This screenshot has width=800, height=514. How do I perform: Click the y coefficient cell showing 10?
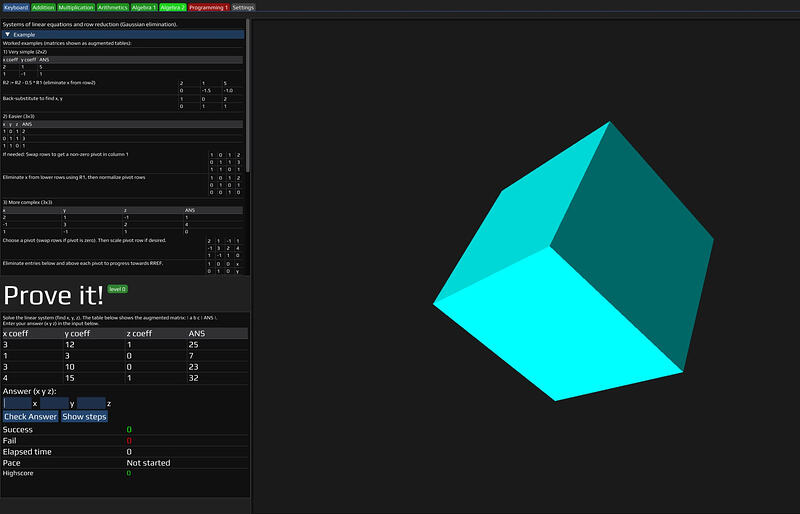click(x=70, y=367)
